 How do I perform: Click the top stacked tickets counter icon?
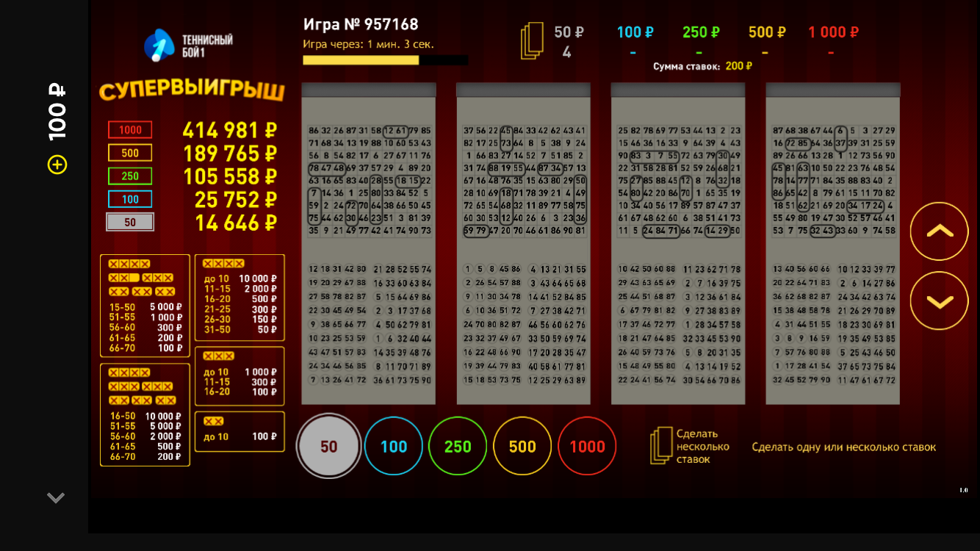pos(532,41)
